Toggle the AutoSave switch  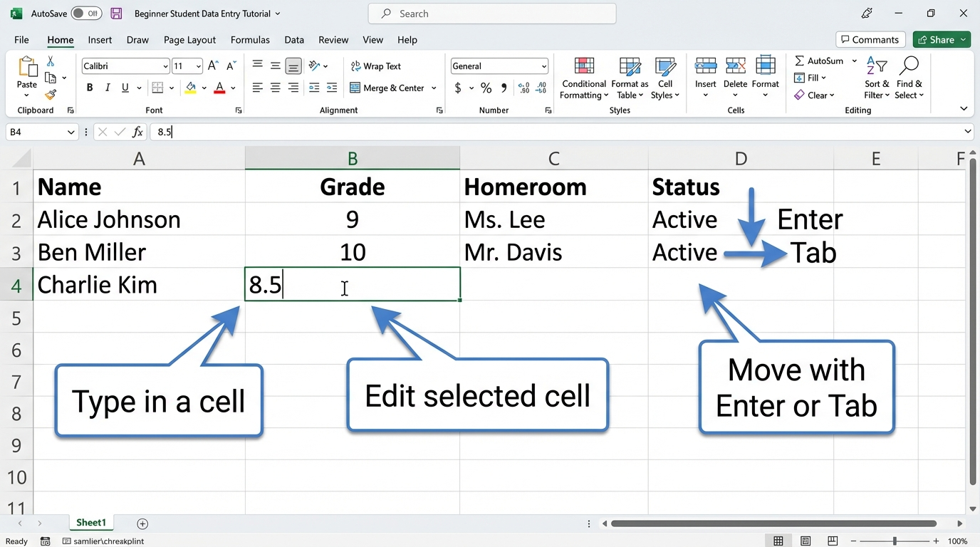tap(86, 14)
